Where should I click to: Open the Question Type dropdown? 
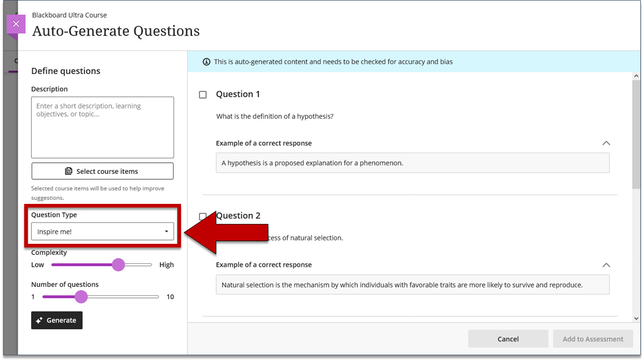point(103,232)
